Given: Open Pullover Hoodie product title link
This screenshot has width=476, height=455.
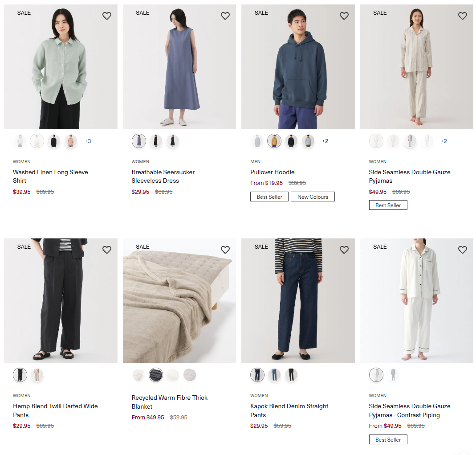Looking at the screenshot, I should pos(273,172).
